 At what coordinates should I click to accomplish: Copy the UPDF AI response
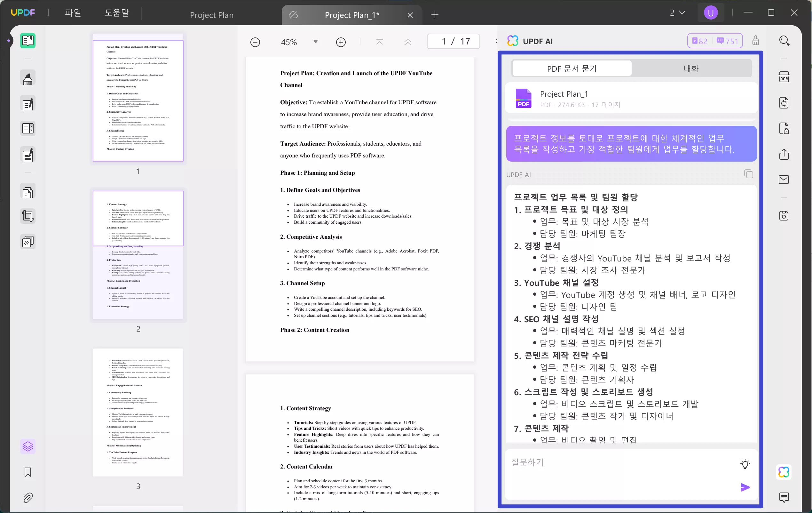pyautogui.click(x=749, y=174)
